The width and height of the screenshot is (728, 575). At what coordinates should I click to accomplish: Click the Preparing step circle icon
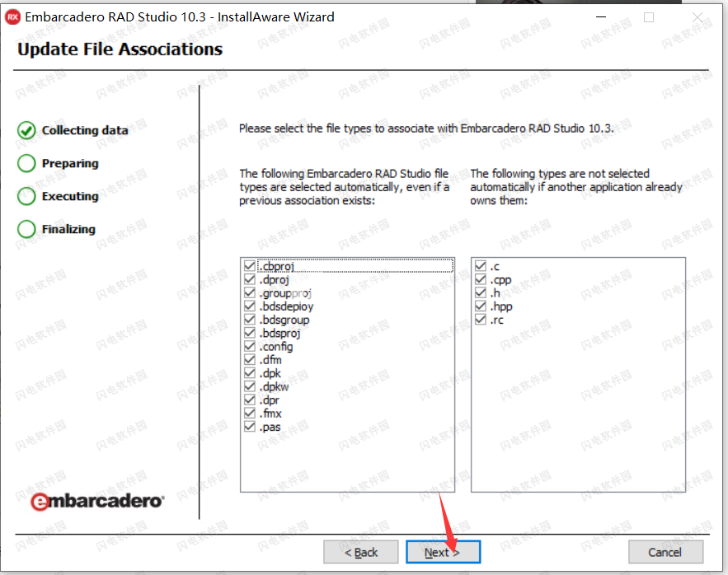26,163
